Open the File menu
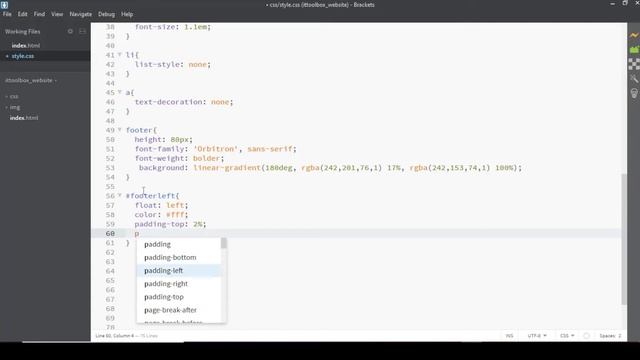 click(7, 14)
